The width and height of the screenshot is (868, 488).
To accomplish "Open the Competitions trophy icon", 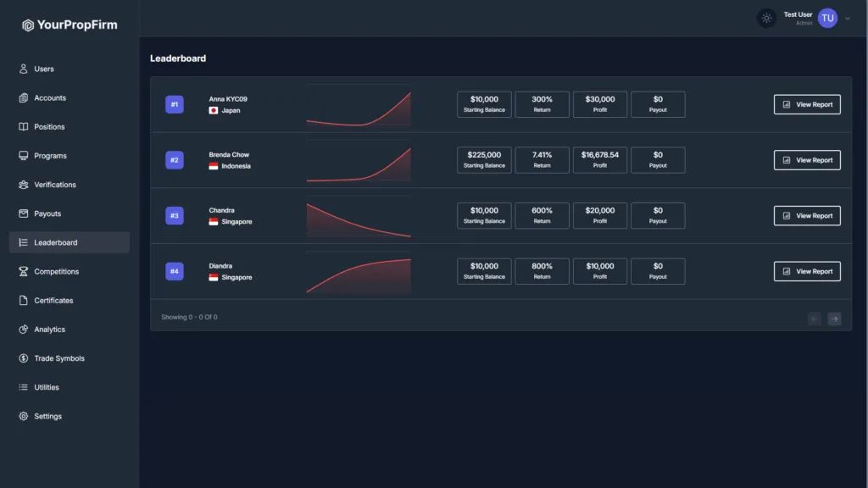I will coord(23,271).
